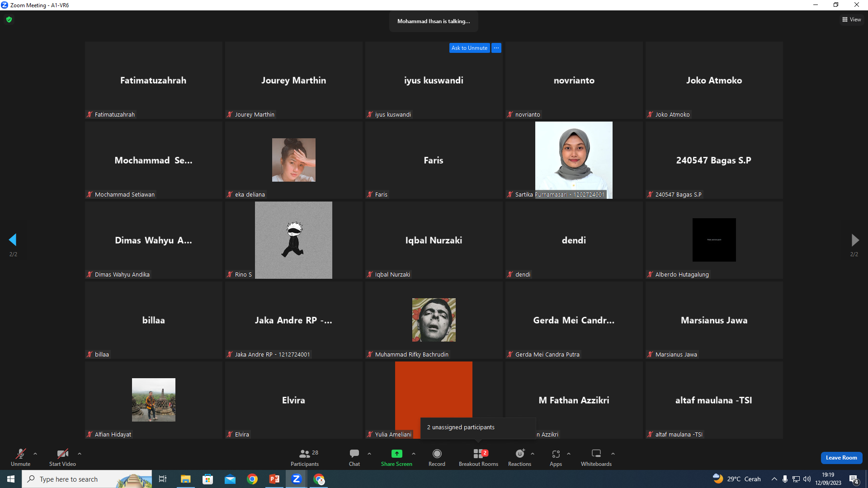Select Alberdo Hutagalung's black avatar

pos(714,240)
